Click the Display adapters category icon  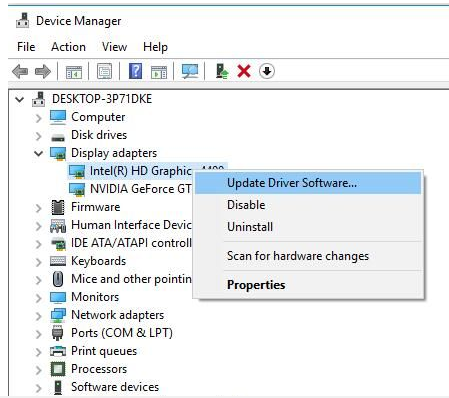click(58, 154)
